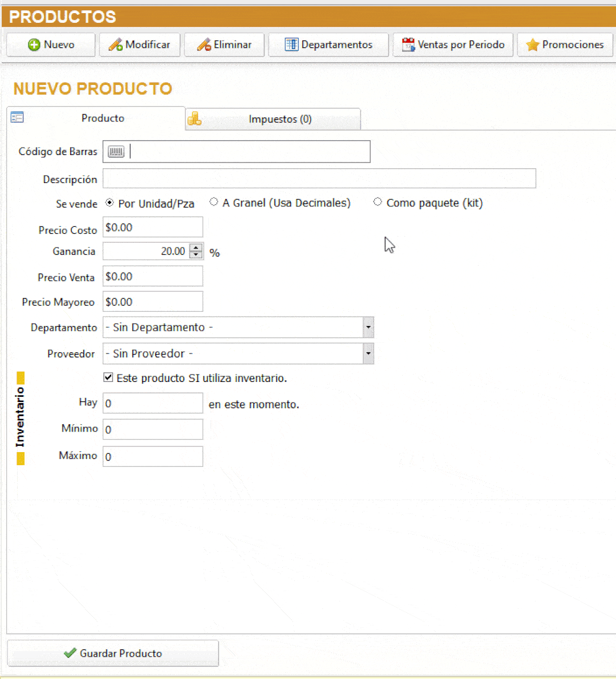Switch to the Impuestos (0) tab
The image size is (616, 679).
point(279,119)
